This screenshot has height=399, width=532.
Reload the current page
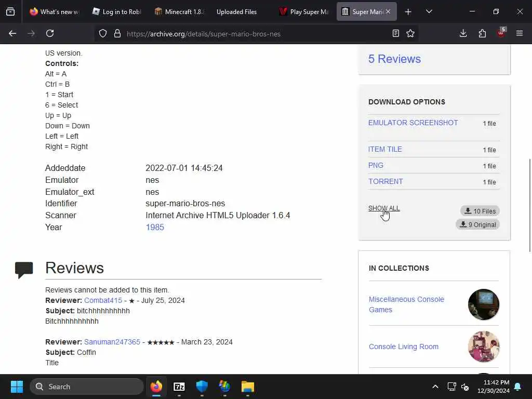click(x=50, y=33)
